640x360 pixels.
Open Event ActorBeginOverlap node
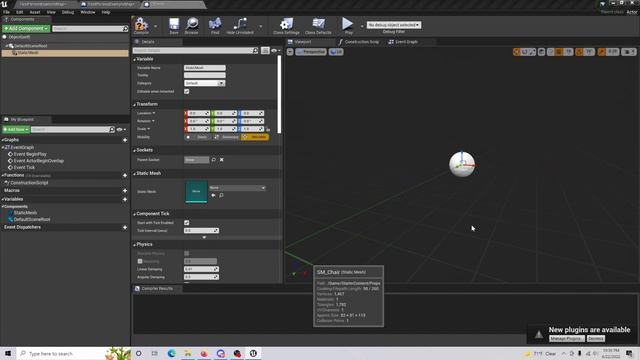pyautogui.click(x=39, y=161)
